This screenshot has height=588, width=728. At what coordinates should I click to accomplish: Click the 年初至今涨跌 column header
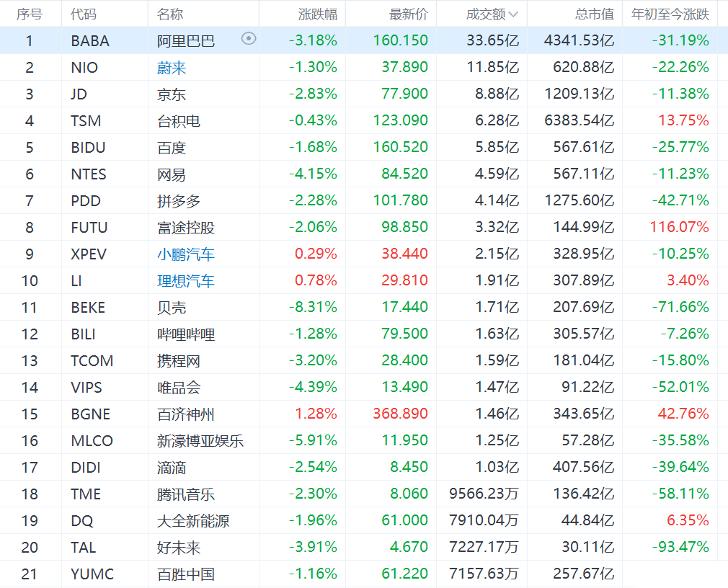coord(670,14)
